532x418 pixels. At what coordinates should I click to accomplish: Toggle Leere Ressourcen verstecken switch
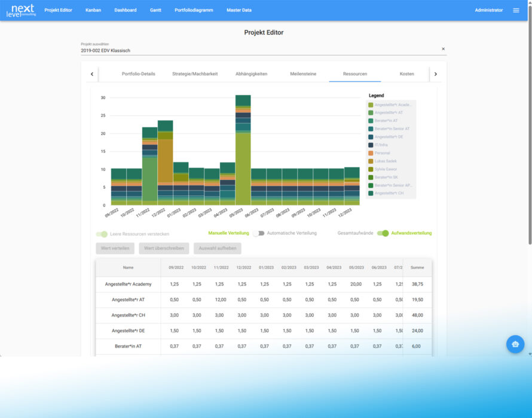102,234
